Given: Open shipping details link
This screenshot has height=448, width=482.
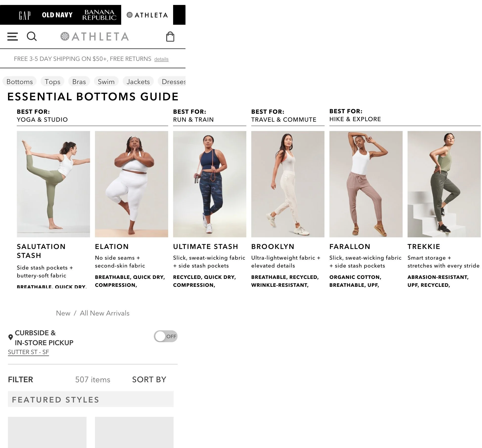Looking at the screenshot, I should click(x=161, y=59).
